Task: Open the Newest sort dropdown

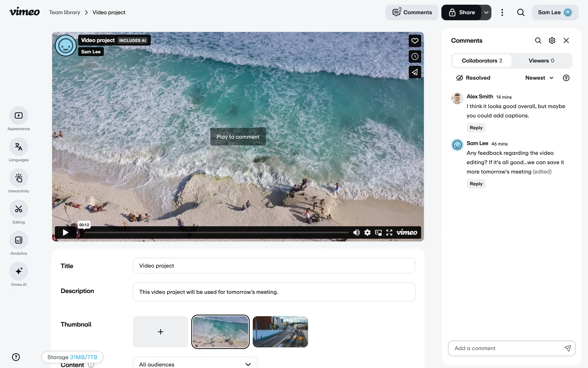Action: [539, 78]
